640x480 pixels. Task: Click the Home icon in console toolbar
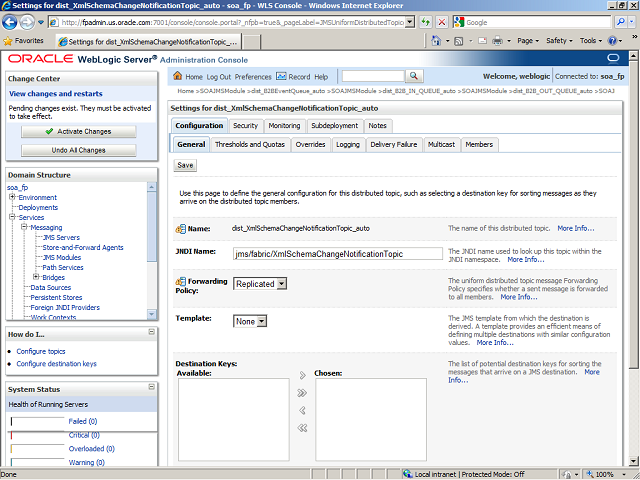coord(178,76)
